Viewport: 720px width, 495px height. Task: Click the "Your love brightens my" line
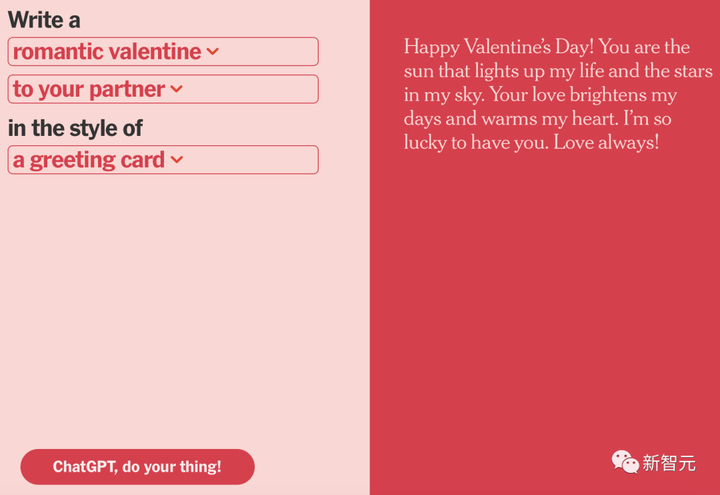568,95
